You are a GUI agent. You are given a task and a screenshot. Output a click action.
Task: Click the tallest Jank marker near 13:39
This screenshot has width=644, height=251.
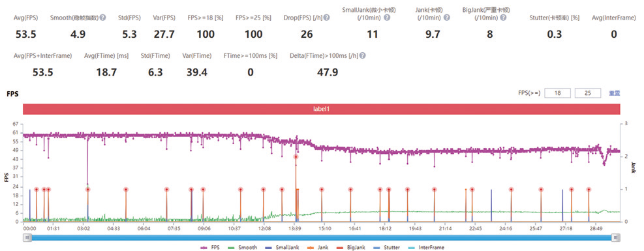point(296,157)
